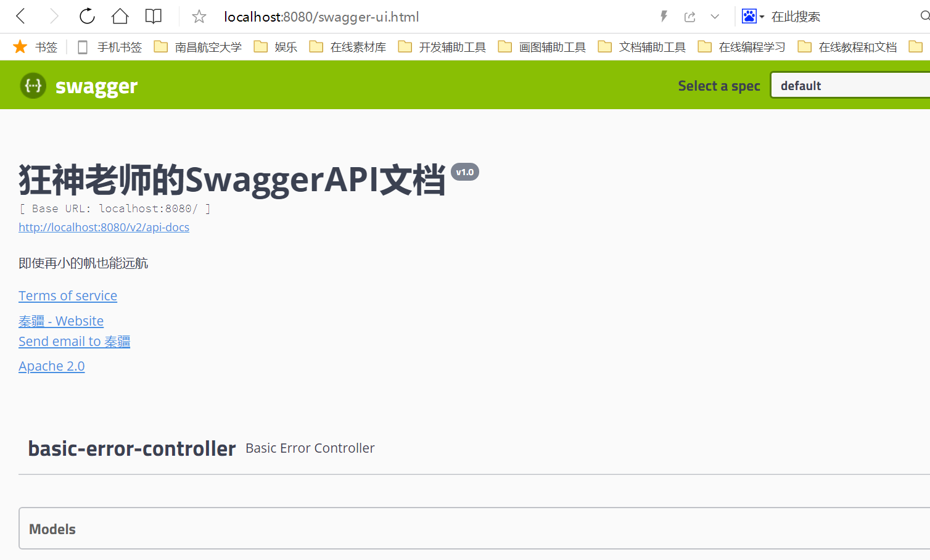This screenshot has height=560, width=930.
Task: Click the address bar URL localhost:8080/swagger-ui.html
Action: [321, 17]
